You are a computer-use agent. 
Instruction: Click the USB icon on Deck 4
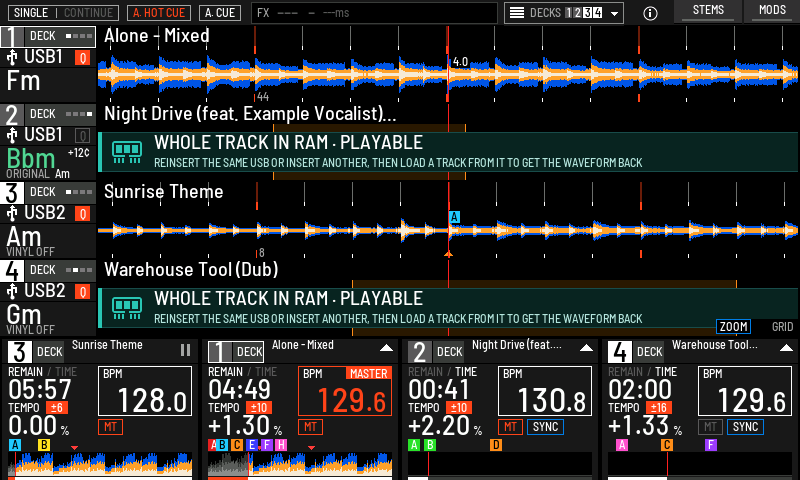[12, 292]
